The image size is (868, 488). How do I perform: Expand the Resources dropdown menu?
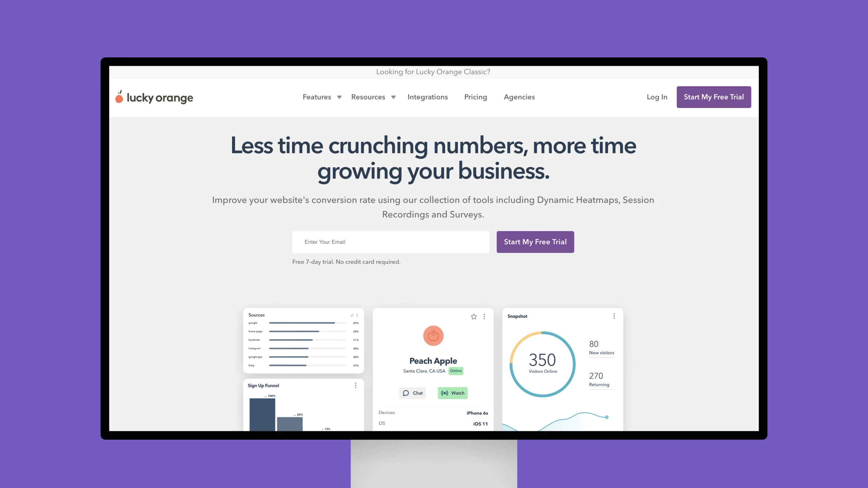point(372,97)
